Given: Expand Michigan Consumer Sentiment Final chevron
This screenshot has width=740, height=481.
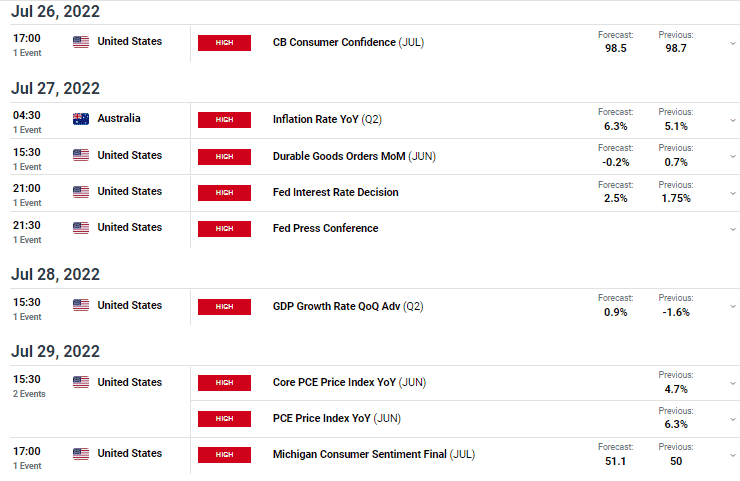Looking at the screenshot, I should tap(732, 456).
